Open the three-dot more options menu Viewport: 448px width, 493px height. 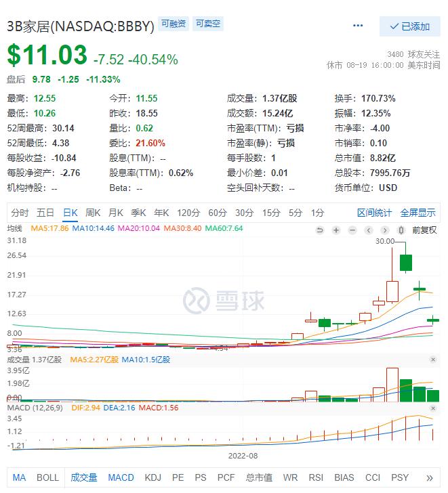click(358, 26)
